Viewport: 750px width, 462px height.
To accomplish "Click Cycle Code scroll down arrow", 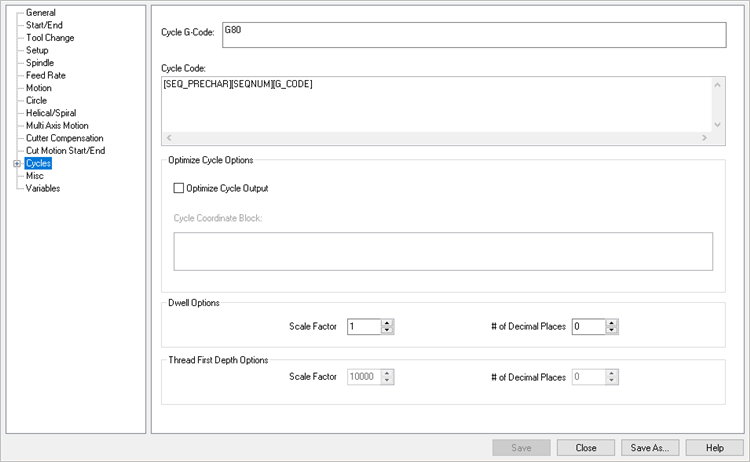I will pos(717,125).
